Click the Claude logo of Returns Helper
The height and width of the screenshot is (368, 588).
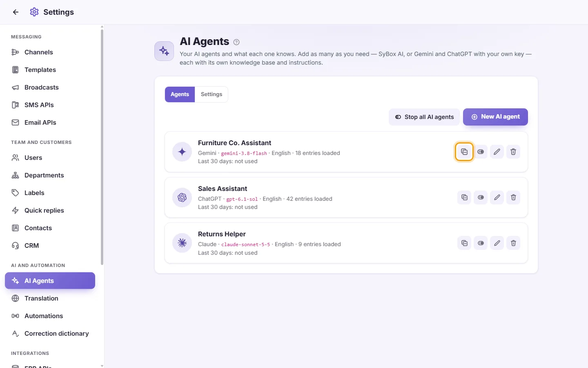pos(182,243)
